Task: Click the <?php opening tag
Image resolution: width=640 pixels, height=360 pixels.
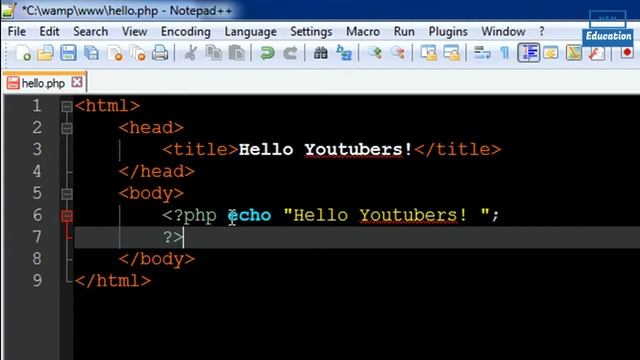Action: pos(189,215)
